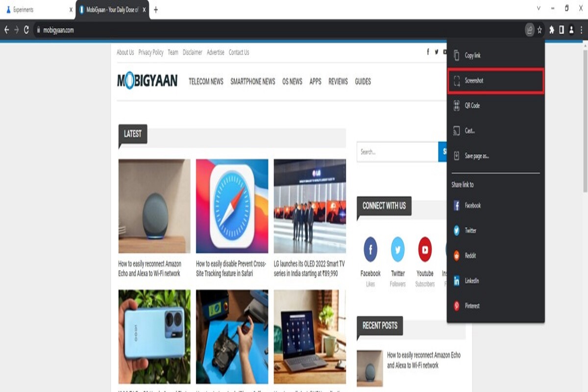
Task: Open LG OLED 2022 Smart TV headline
Action: (x=309, y=269)
